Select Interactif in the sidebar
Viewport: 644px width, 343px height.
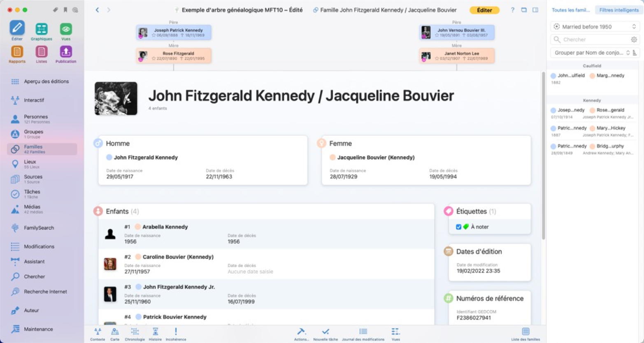[x=42, y=100]
